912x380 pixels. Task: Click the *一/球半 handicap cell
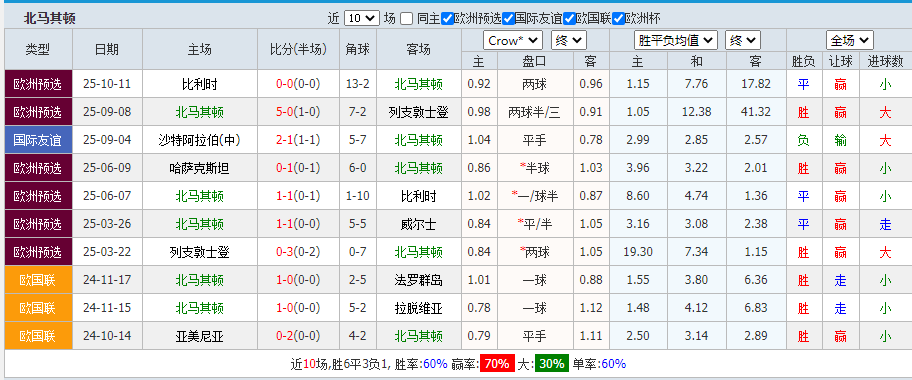(x=535, y=196)
